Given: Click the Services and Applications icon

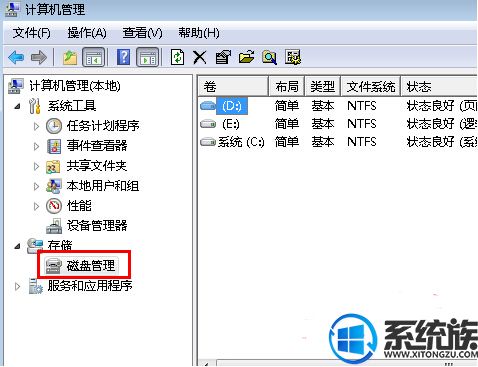Looking at the screenshot, I should coord(35,286).
